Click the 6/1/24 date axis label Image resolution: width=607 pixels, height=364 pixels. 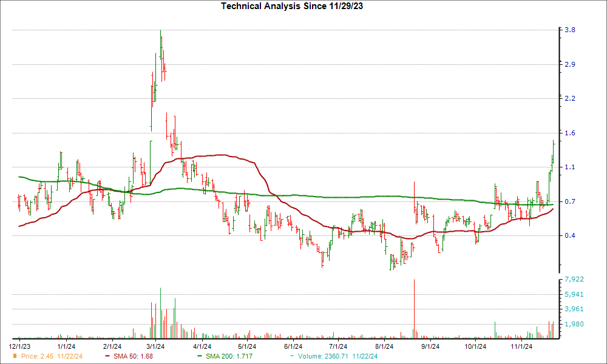293,346
